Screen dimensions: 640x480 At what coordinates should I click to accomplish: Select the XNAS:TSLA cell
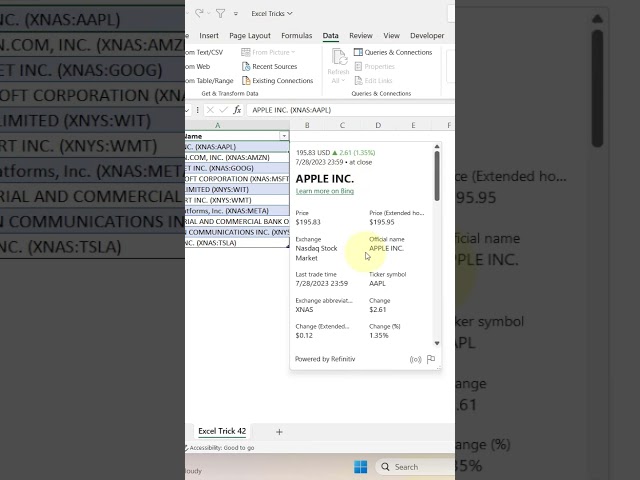pos(237,242)
